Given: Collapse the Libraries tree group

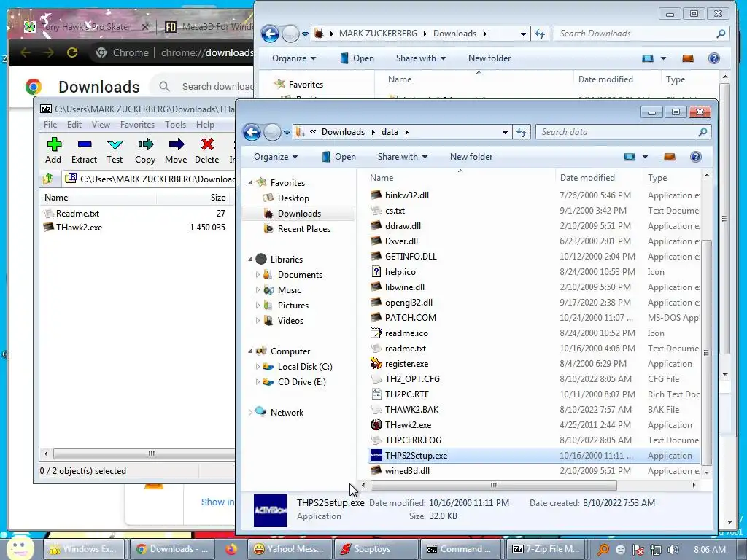Looking at the screenshot, I should tap(250, 259).
